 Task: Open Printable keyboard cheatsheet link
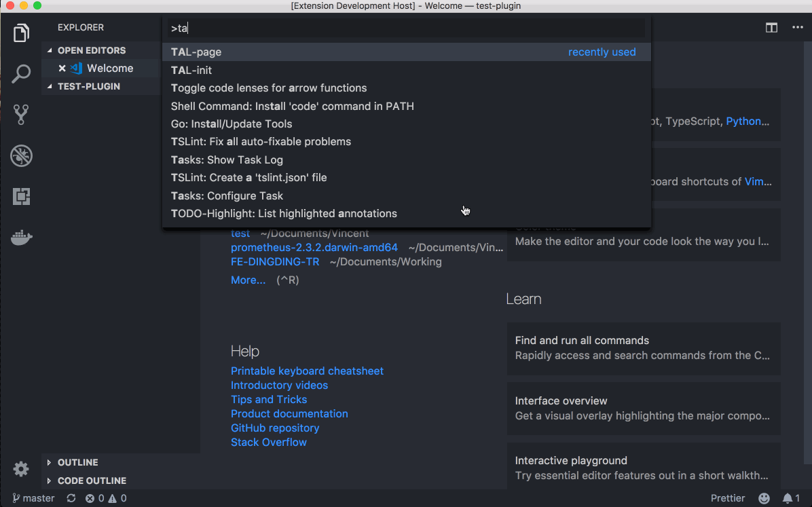tap(307, 371)
